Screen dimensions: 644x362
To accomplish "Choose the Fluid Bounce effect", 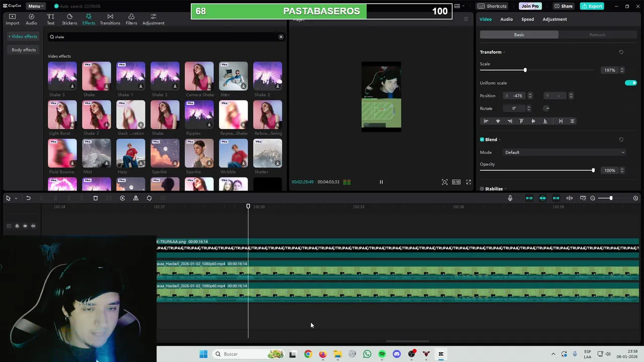I will (62, 153).
